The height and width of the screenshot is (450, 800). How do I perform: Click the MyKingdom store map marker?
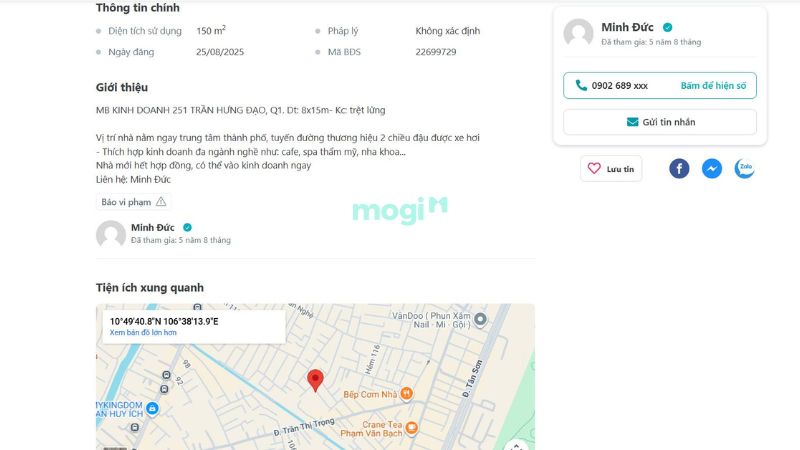point(151,408)
